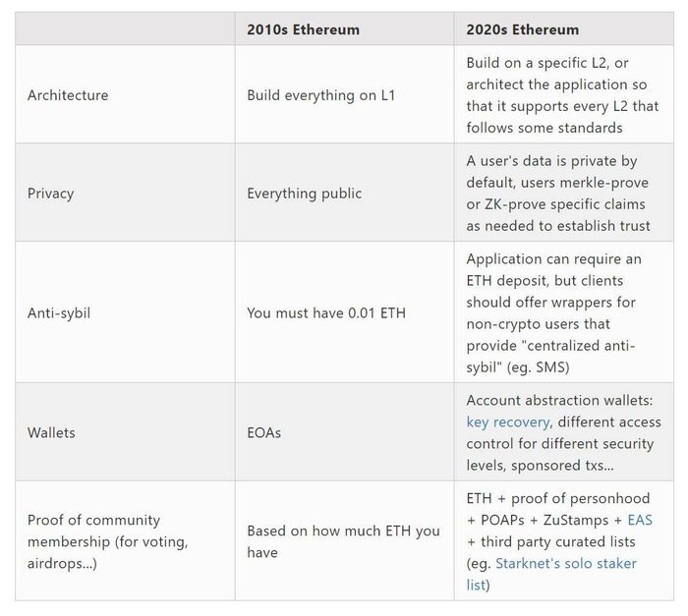
Task: Click the Based on how much ETH cell
Action: pyautogui.click(x=344, y=541)
